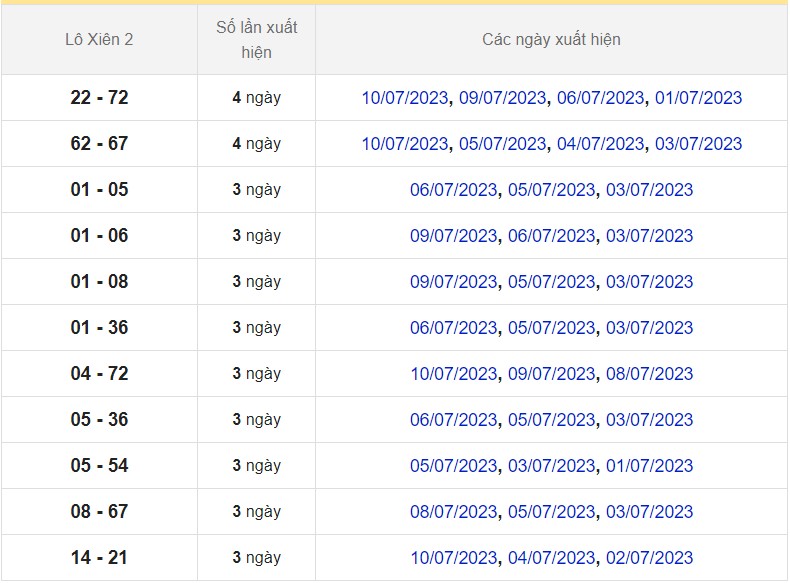Screen dimensions: 790x583
Task: Select 06/07/2023 date in row 05 - 36
Action: pos(453,420)
